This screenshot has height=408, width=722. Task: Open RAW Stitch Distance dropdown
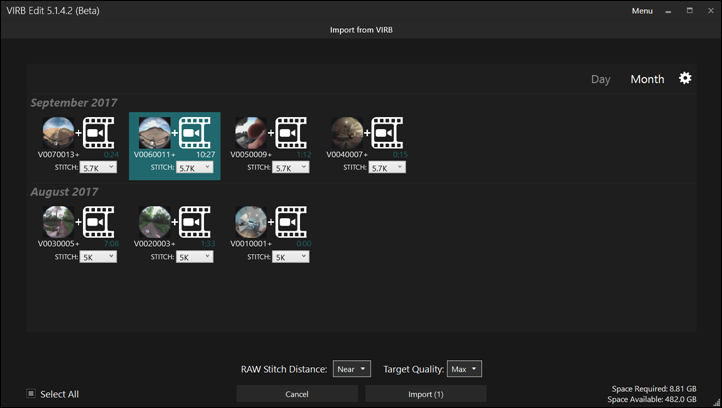(352, 369)
